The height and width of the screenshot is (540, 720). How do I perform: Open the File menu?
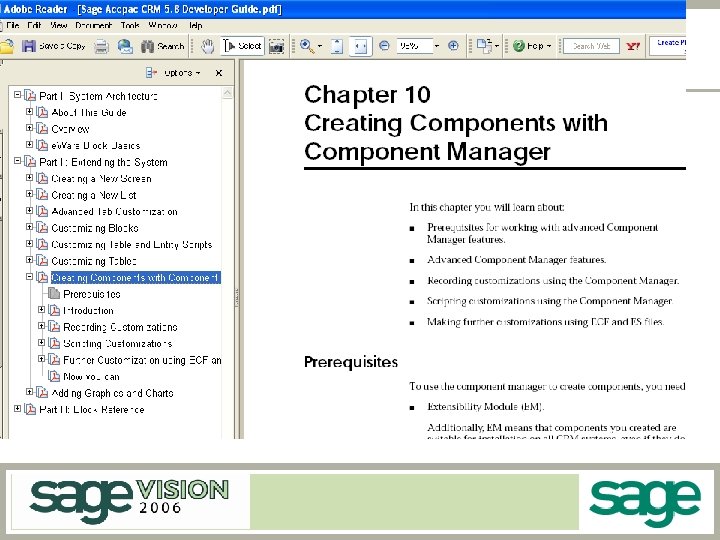click(x=12, y=25)
